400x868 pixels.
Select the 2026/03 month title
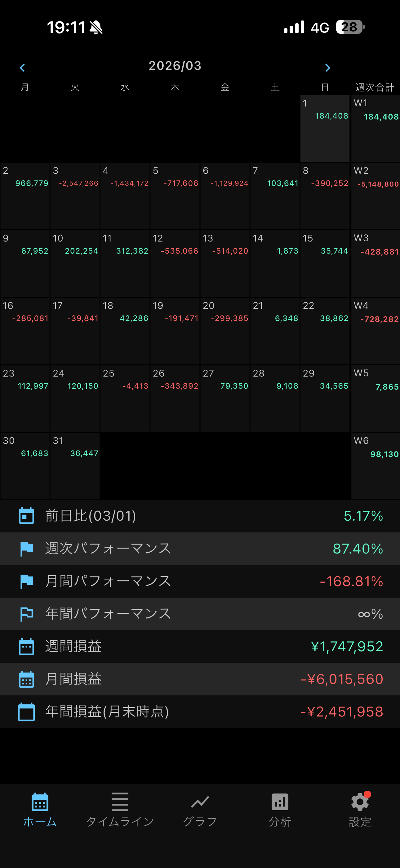tap(175, 66)
